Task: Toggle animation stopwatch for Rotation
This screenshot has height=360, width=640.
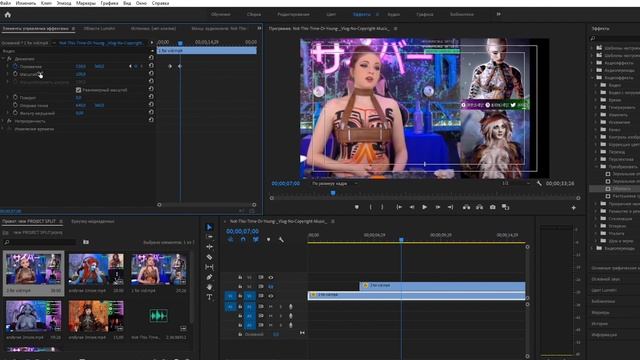Action: coord(15,98)
